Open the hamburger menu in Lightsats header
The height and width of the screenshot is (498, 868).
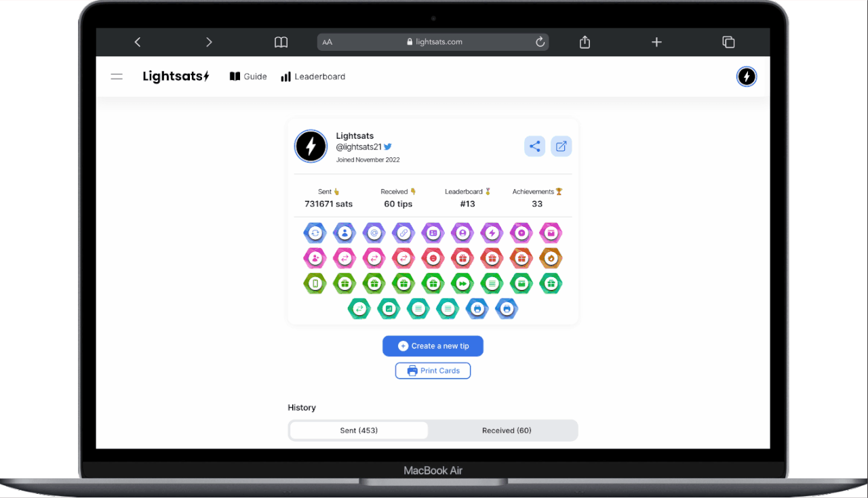pos(117,77)
